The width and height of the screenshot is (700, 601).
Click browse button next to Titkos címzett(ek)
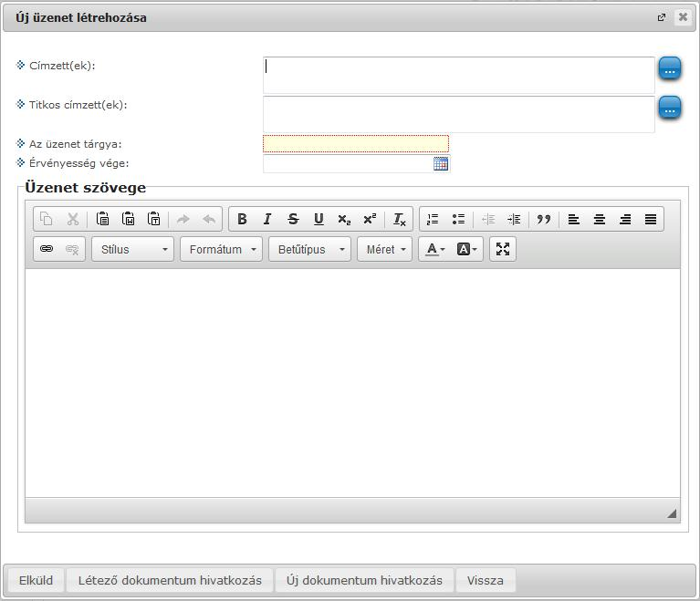point(670,108)
